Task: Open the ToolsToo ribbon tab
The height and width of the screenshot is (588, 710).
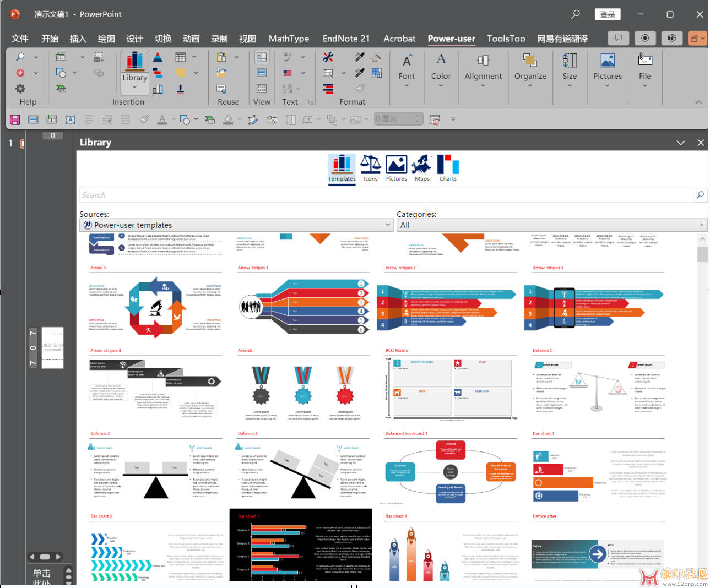Action: (x=506, y=39)
